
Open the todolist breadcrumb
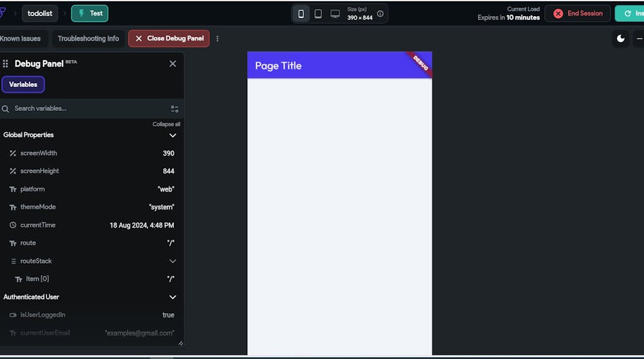40,14
